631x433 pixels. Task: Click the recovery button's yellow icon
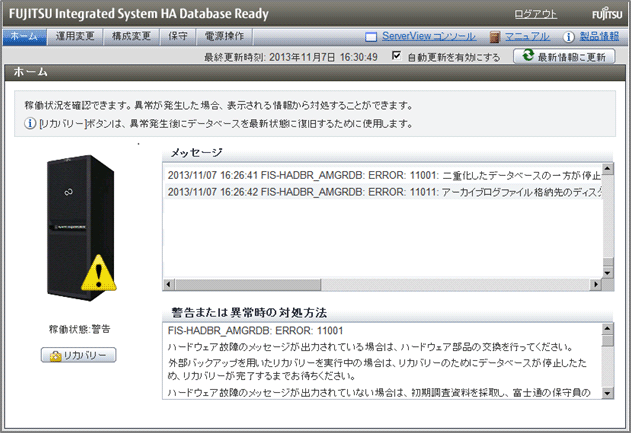click(x=55, y=356)
